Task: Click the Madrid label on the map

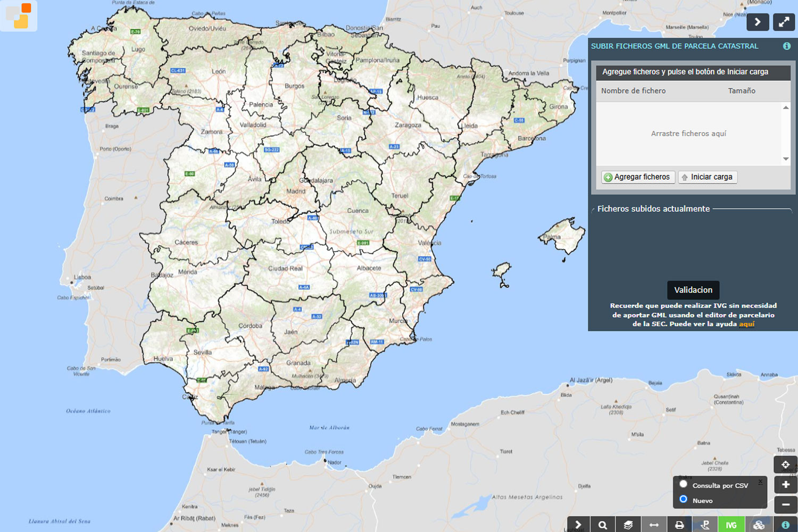Action: 296,191
